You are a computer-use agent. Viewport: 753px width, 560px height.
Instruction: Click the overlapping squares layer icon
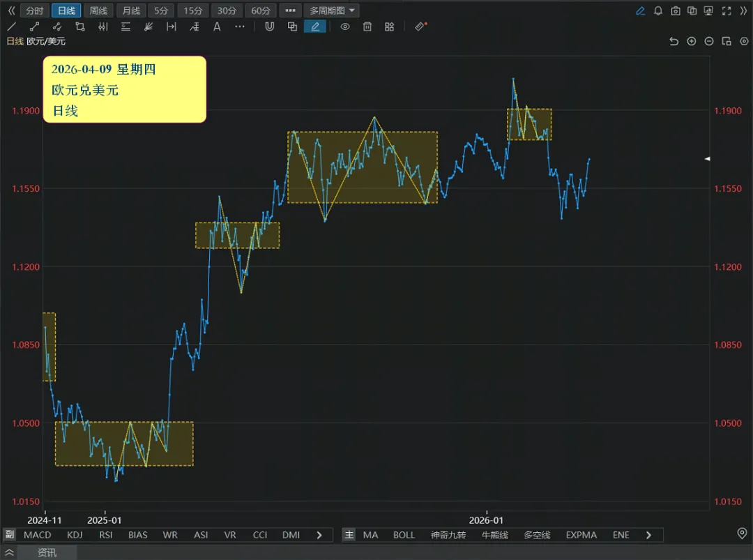292,27
